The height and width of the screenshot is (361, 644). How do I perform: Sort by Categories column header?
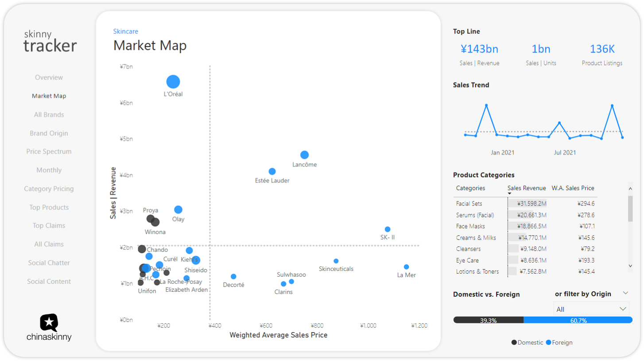tap(470, 188)
